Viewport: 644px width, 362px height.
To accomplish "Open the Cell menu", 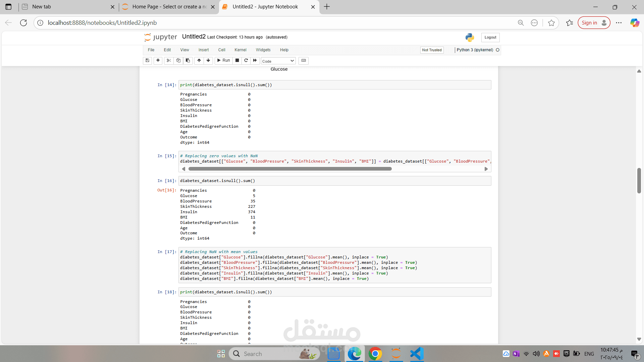I will [x=222, y=50].
